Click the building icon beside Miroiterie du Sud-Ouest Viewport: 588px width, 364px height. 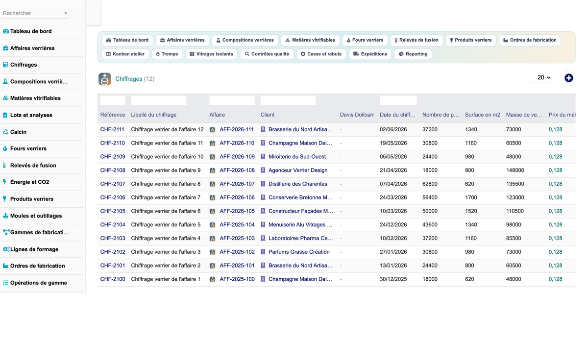[x=263, y=157]
